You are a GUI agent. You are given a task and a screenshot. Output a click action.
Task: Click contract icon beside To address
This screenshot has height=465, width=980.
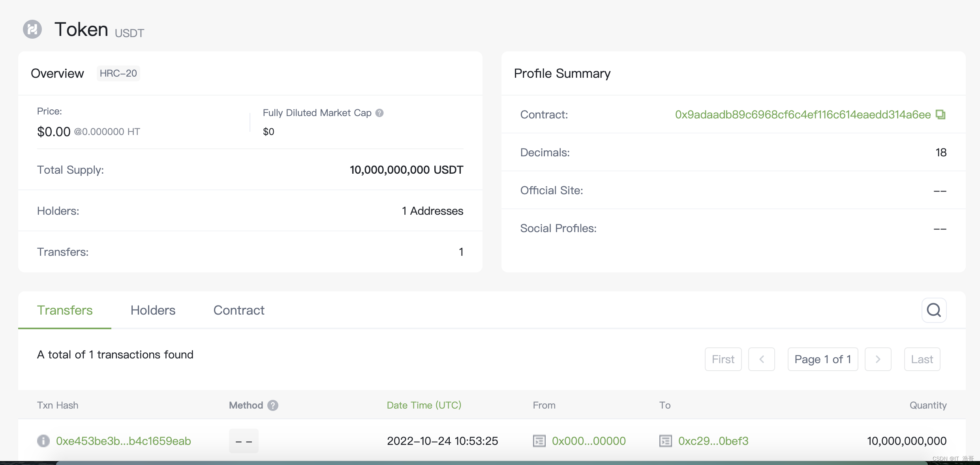tap(665, 441)
